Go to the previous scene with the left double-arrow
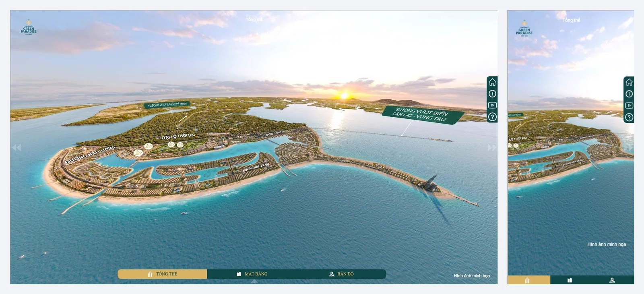The width and height of the screenshot is (644, 294). click(17, 147)
